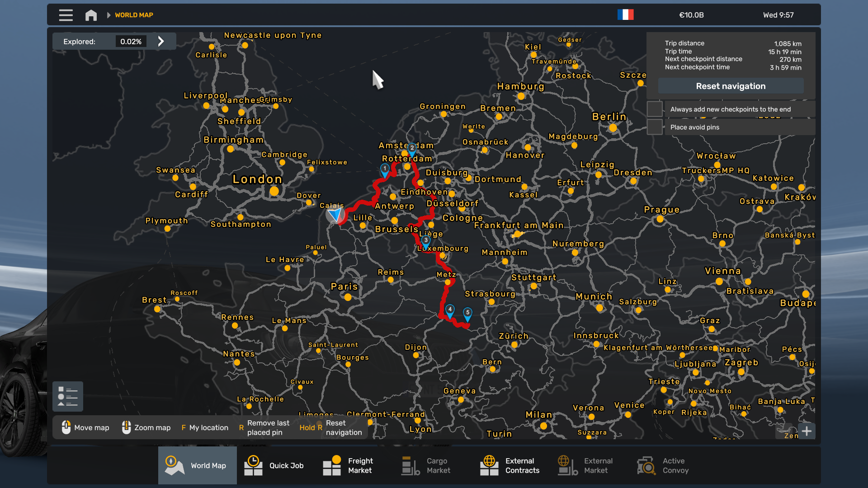Expand the Explored percentage panel arrow
868x488 pixels.
pos(161,42)
